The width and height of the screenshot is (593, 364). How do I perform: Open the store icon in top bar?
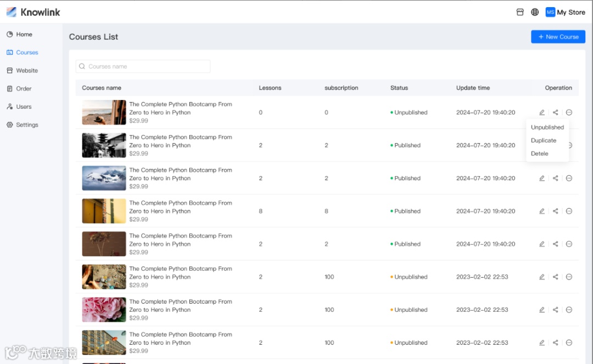pyautogui.click(x=520, y=12)
